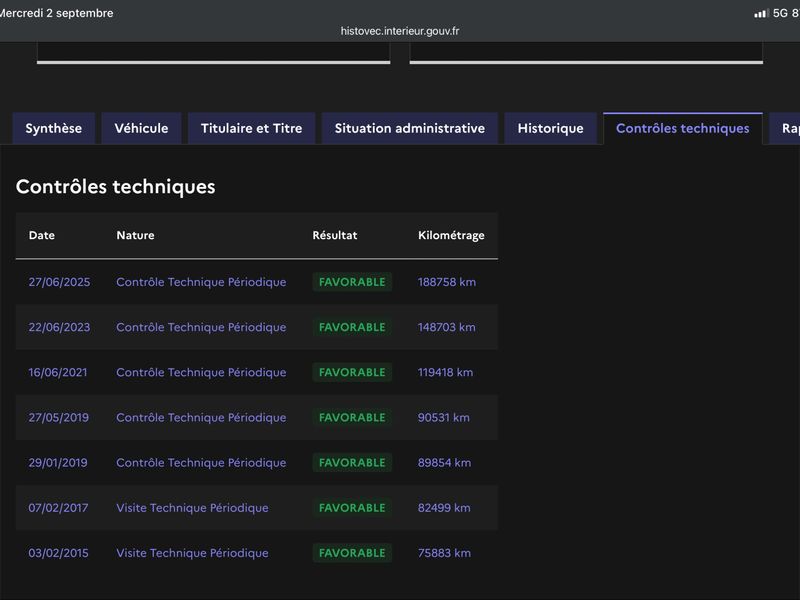The height and width of the screenshot is (600, 800).
Task: Go to the Situation administrative tab
Action: click(x=410, y=128)
